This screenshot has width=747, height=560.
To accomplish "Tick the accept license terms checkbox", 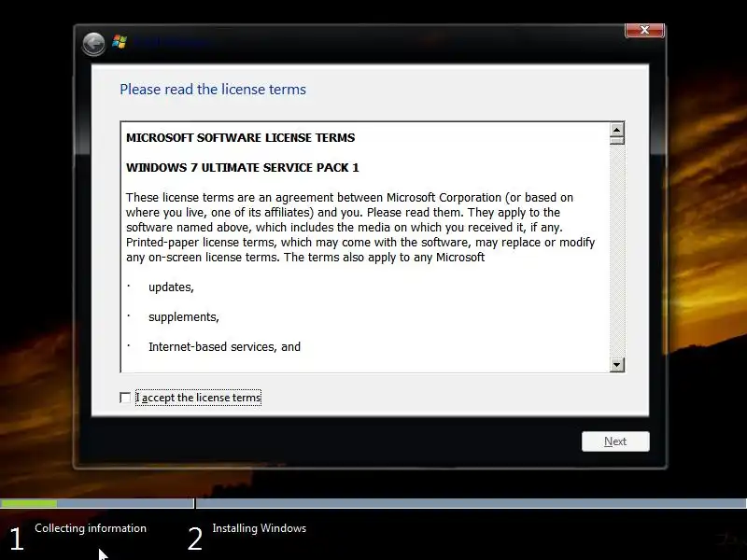I will 125,398.
